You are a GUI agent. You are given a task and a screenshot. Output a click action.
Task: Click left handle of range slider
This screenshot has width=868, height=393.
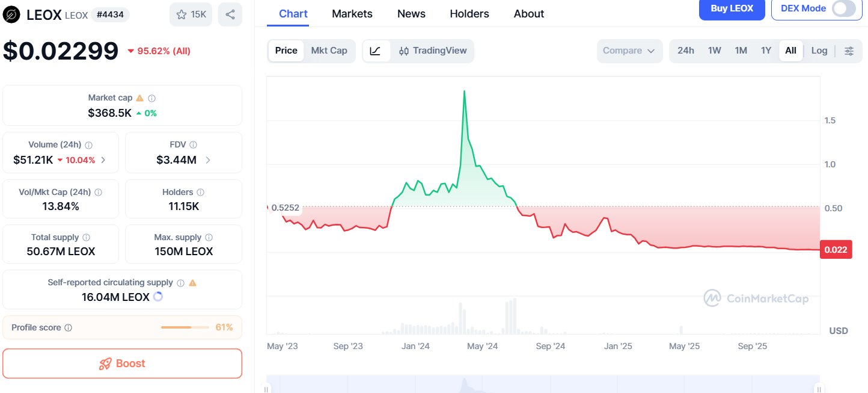[x=266, y=389]
